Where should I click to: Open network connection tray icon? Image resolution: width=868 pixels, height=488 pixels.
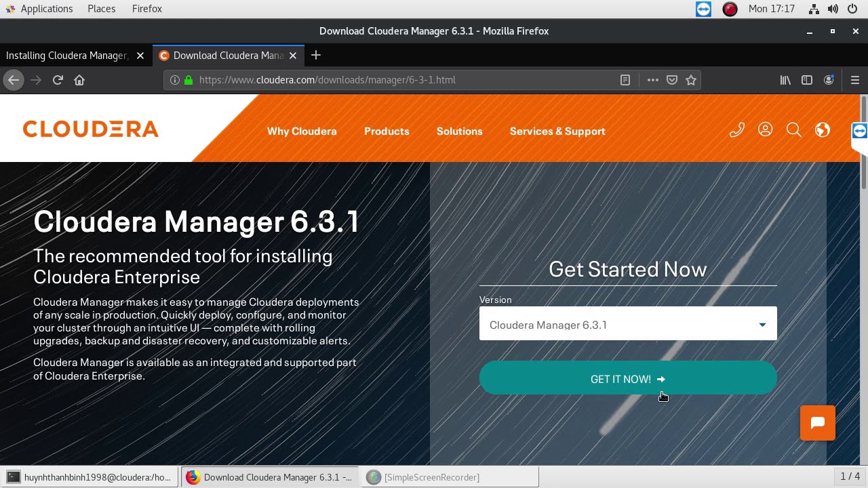click(814, 9)
